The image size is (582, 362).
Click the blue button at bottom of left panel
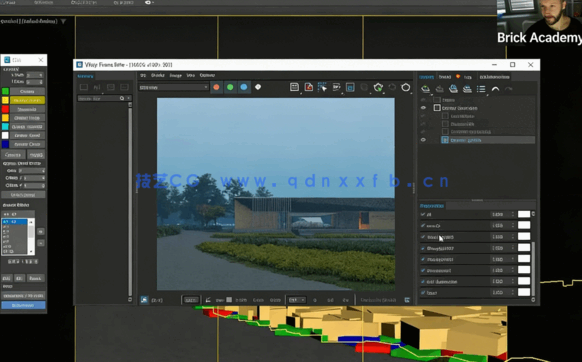coord(23,305)
